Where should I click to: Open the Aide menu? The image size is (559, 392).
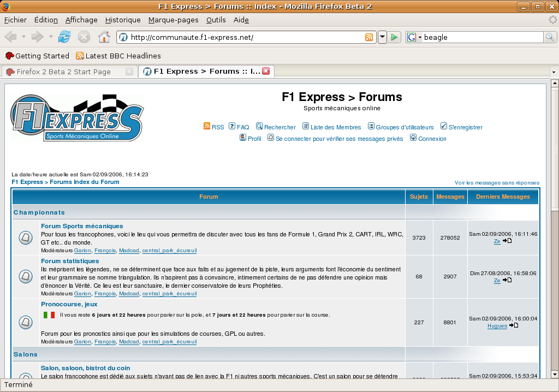[241, 20]
